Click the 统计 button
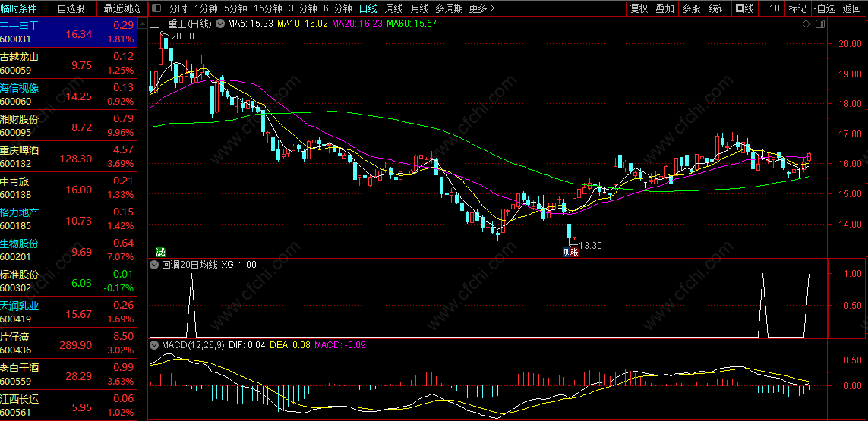This screenshot has width=868, height=421. click(x=718, y=8)
